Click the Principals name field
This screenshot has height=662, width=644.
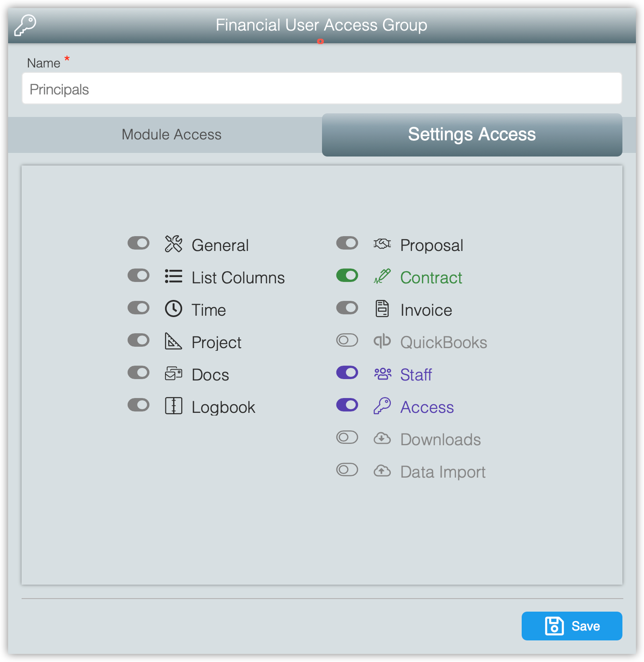coord(322,88)
